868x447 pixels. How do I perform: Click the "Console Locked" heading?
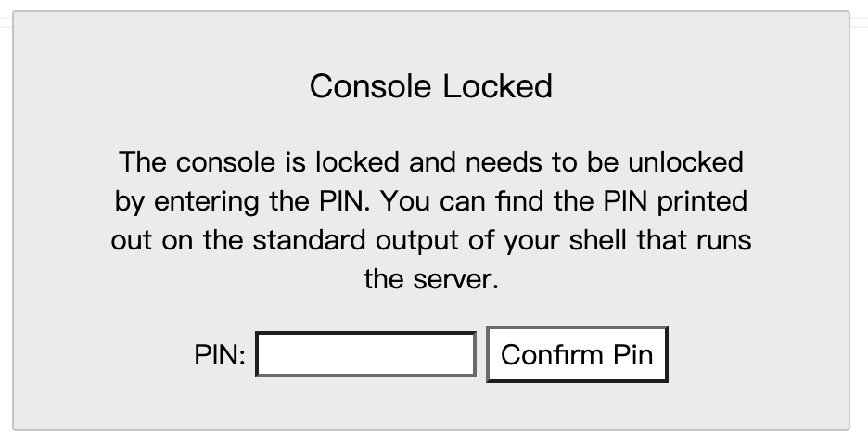tap(431, 86)
